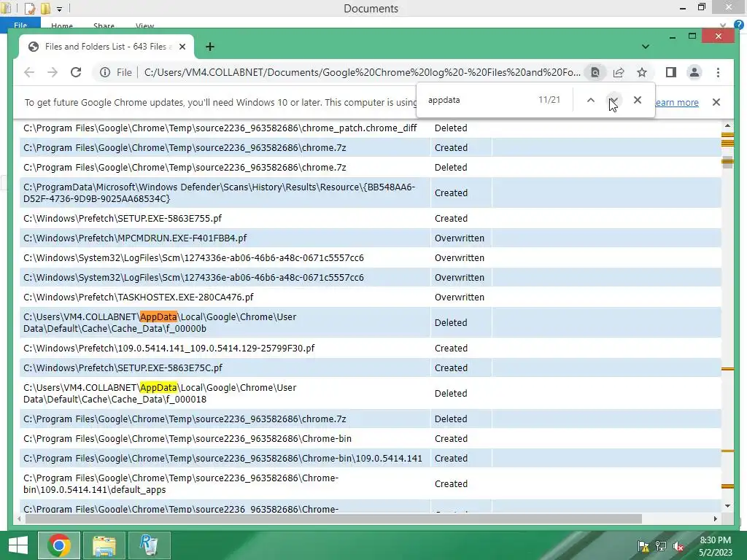The height and width of the screenshot is (560, 747).
Task: Click Deleted status for f_000018 row
Action: [451, 394]
